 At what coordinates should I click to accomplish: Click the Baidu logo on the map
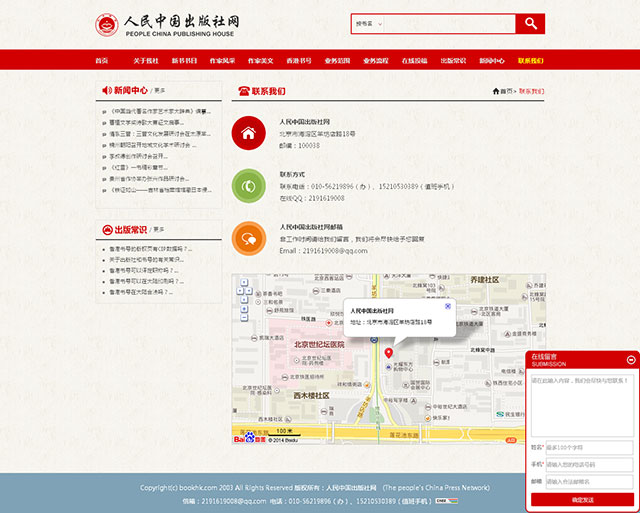coord(250,438)
